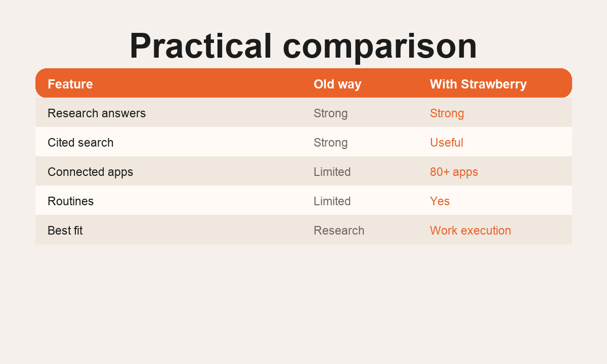Select 'Strong' in Old way for Research answers
The height and width of the screenshot is (364, 607).
coord(331,113)
